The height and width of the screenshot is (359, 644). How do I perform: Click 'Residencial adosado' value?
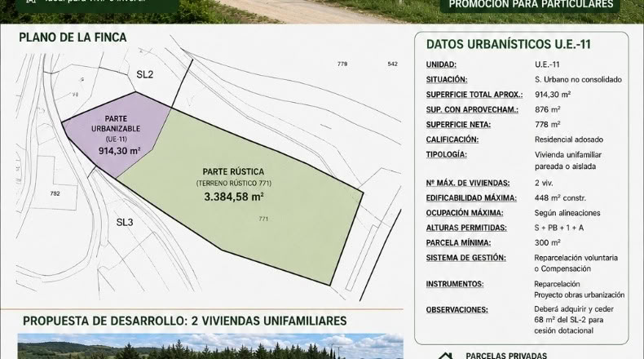point(569,140)
